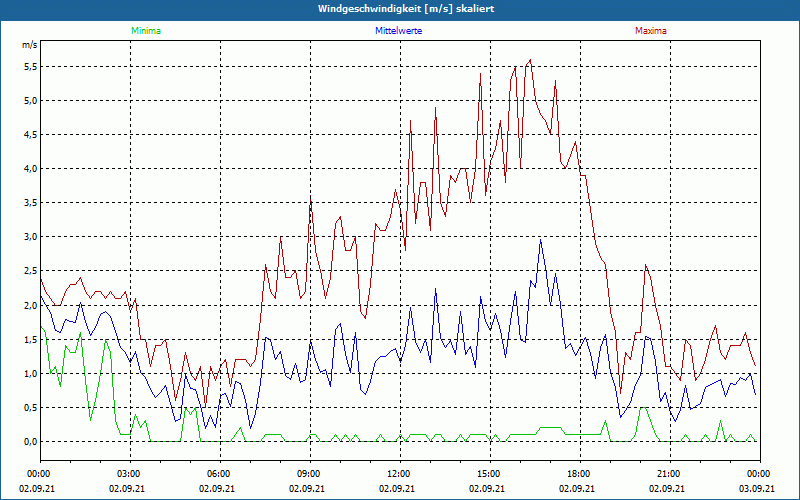
Task: Click the 15:00 time axis label
Action: pyautogui.click(x=490, y=474)
